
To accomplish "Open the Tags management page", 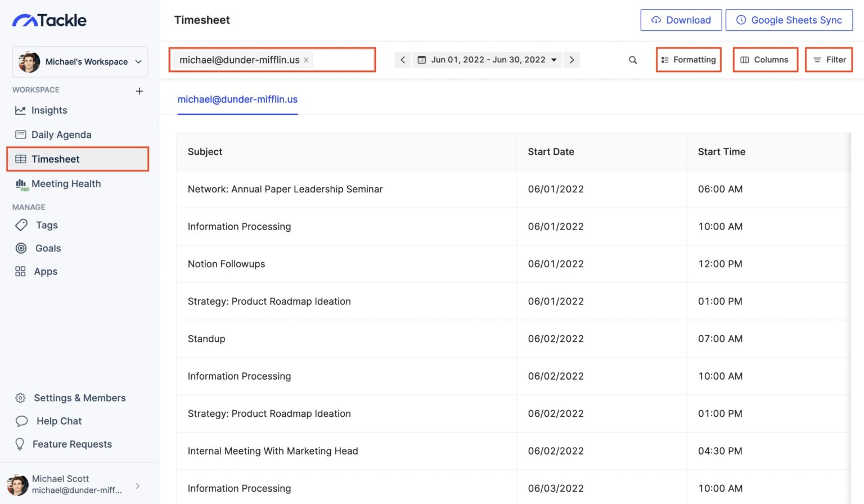I will 46,225.
